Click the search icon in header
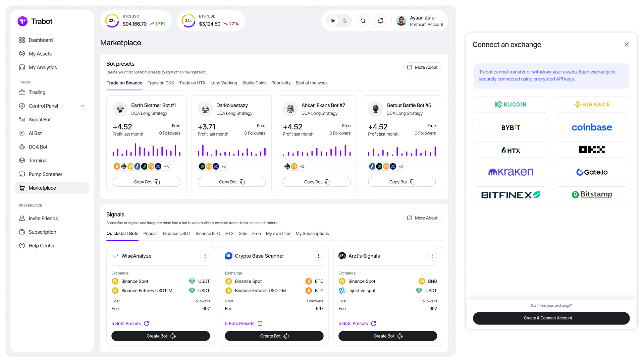The height and width of the screenshot is (362, 644). coord(363,21)
